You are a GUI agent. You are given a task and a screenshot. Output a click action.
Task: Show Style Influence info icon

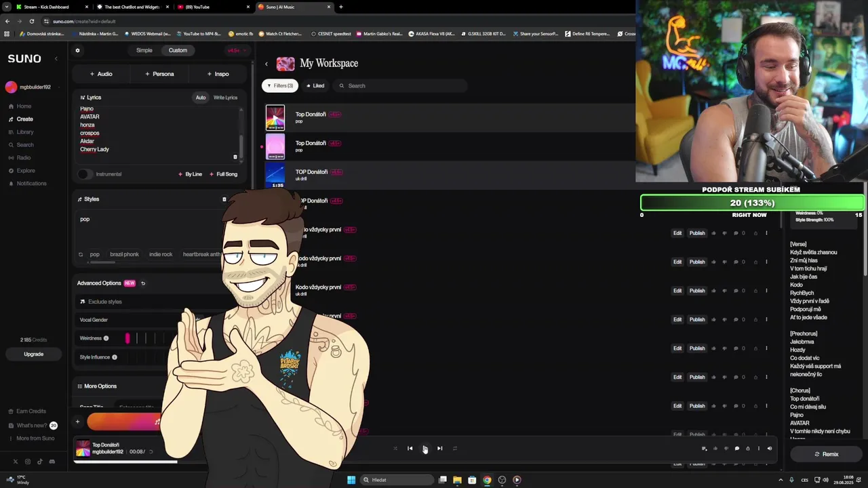tap(115, 357)
